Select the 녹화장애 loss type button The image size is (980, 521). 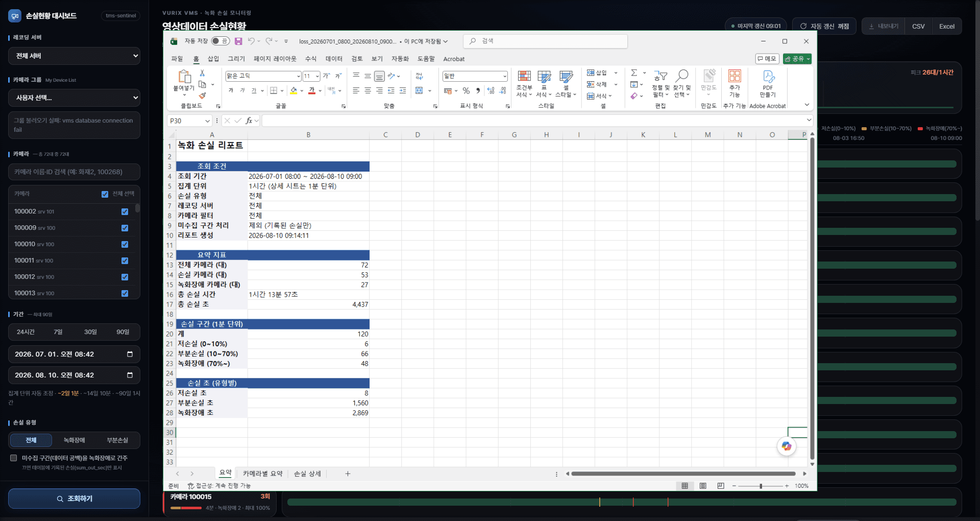pos(75,440)
